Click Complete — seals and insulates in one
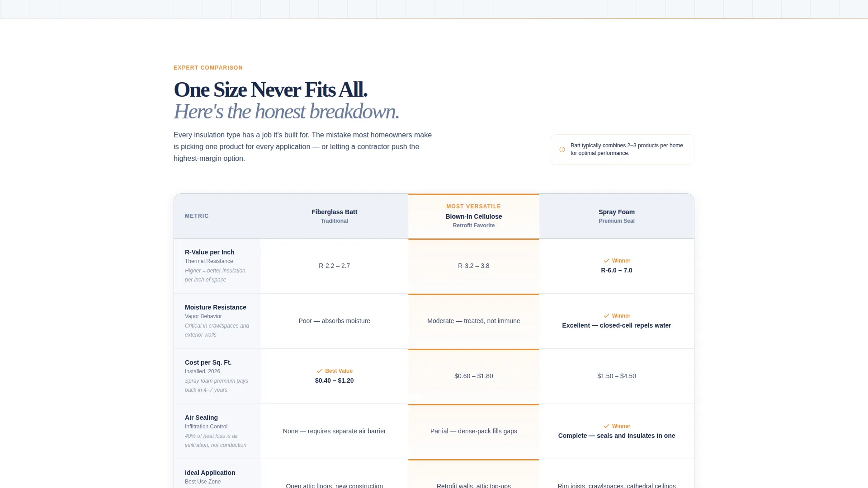868x488 pixels. coord(617,436)
